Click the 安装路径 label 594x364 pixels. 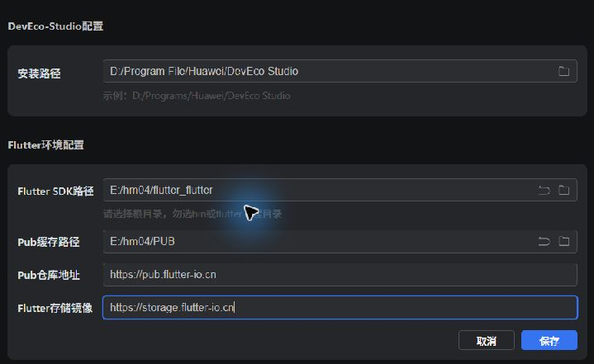[39, 73]
